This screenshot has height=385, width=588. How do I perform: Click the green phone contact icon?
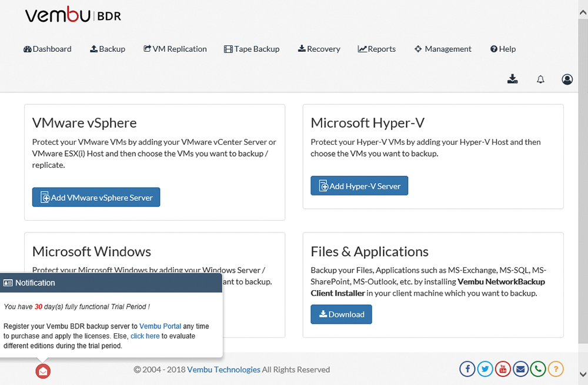coord(538,369)
